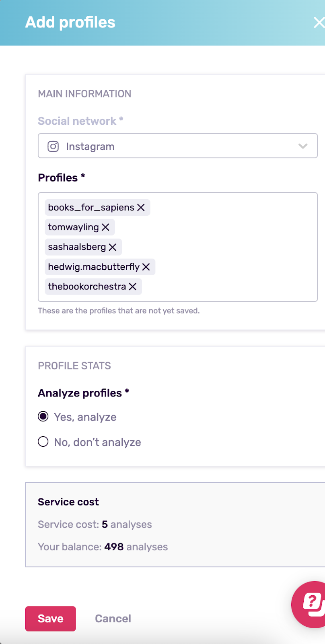Expand the Social network dropdown chevron

pyautogui.click(x=303, y=146)
